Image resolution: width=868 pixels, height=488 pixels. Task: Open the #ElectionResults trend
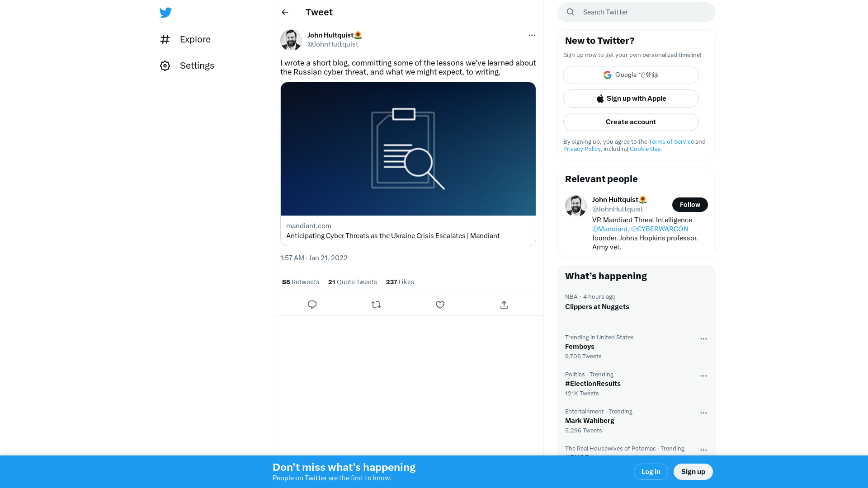pyautogui.click(x=593, y=384)
